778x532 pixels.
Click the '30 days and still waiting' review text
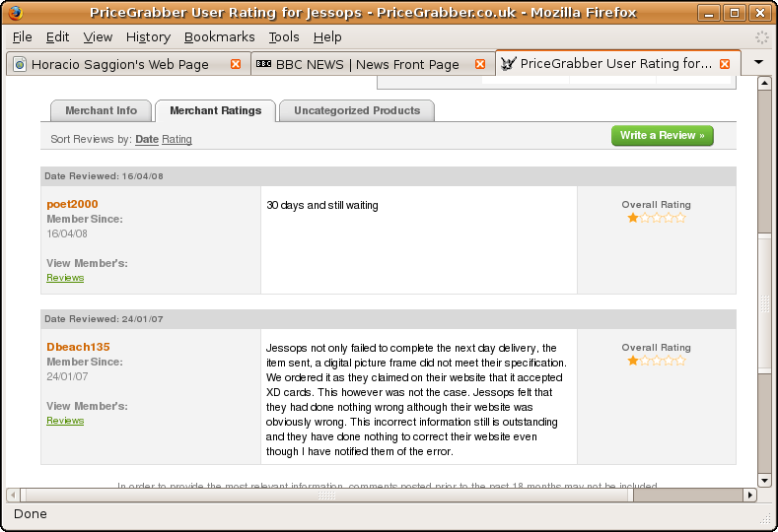point(322,205)
